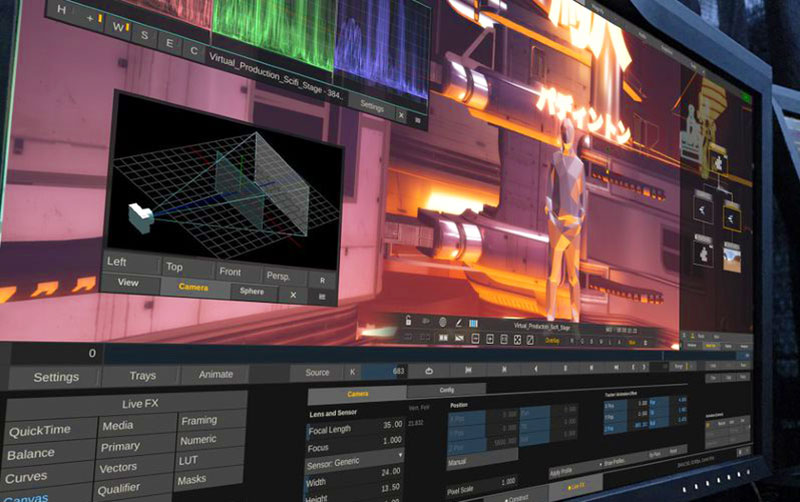Select the Camera tab in the lens panel
This screenshot has height=502, width=800.
[x=357, y=394]
